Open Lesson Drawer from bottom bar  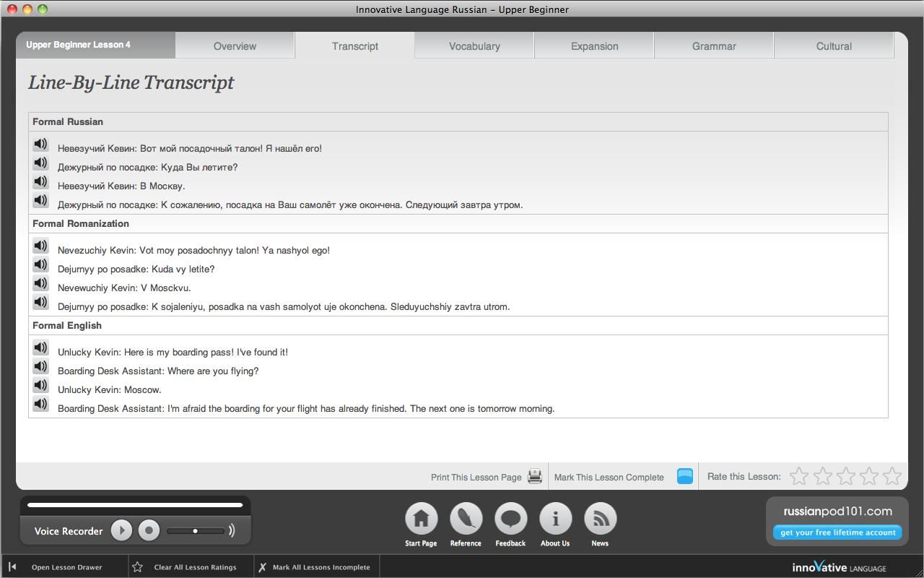click(66, 567)
